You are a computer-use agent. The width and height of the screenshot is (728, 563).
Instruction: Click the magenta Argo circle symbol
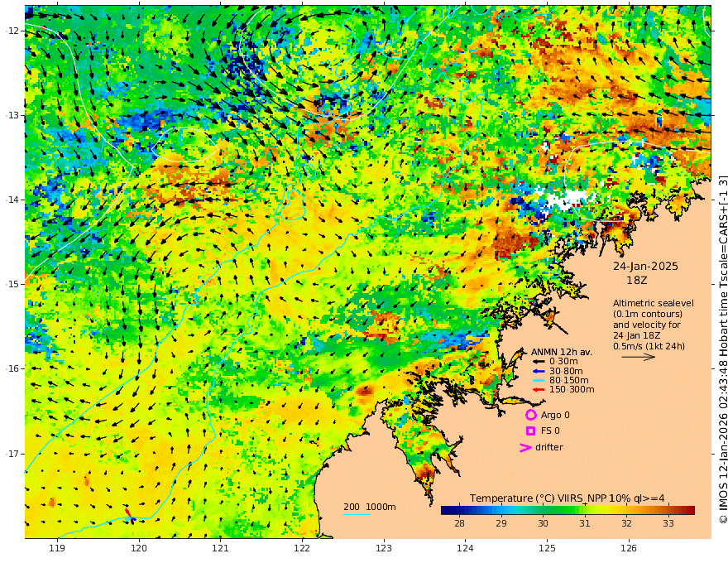click(530, 415)
